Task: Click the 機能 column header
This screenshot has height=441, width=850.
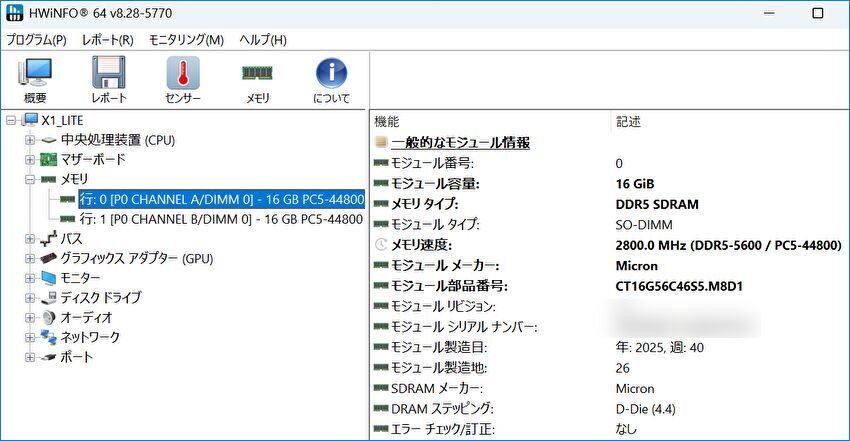Action: coord(386,121)
